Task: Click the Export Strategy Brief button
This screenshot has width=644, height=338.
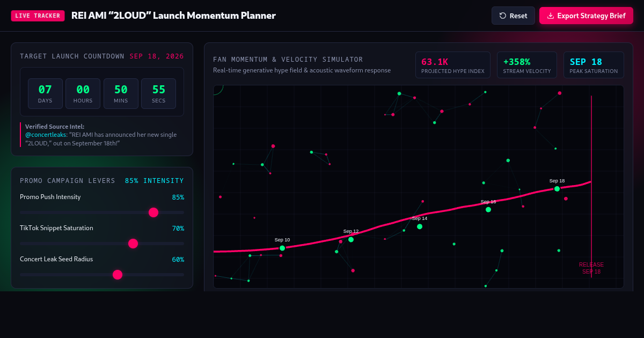Action: (x=586, y=16)
